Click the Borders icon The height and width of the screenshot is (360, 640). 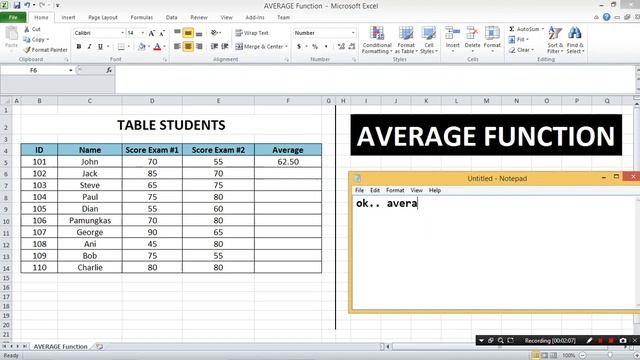coord(121,47)
